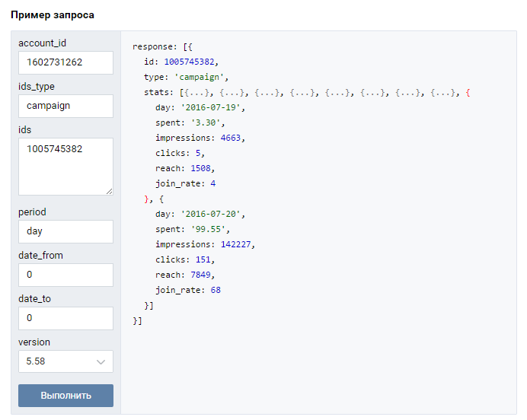Click the reach value 7849
Image resolution: width=527 pixels, height=420 pixels.
click(200, 275)
